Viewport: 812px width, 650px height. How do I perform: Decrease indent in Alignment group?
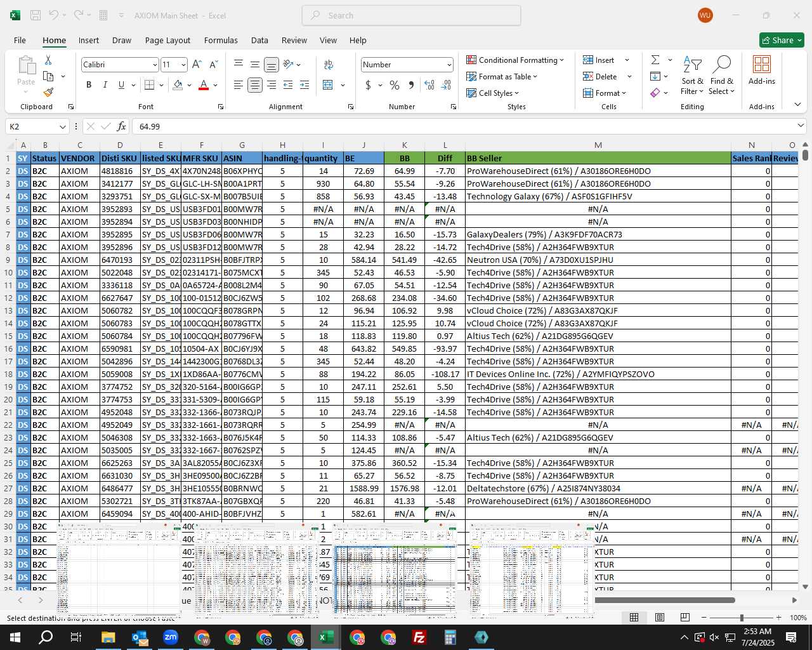pos(288,85)
